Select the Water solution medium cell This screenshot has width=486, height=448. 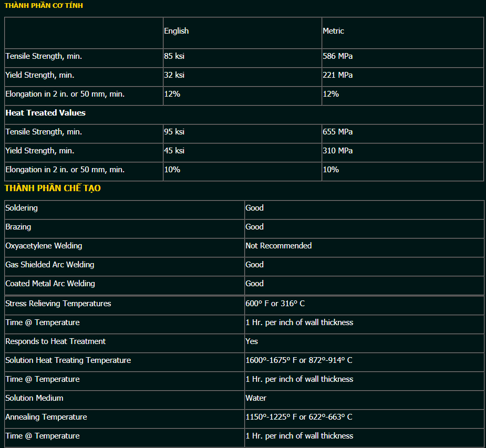click(x=256, y=398)
